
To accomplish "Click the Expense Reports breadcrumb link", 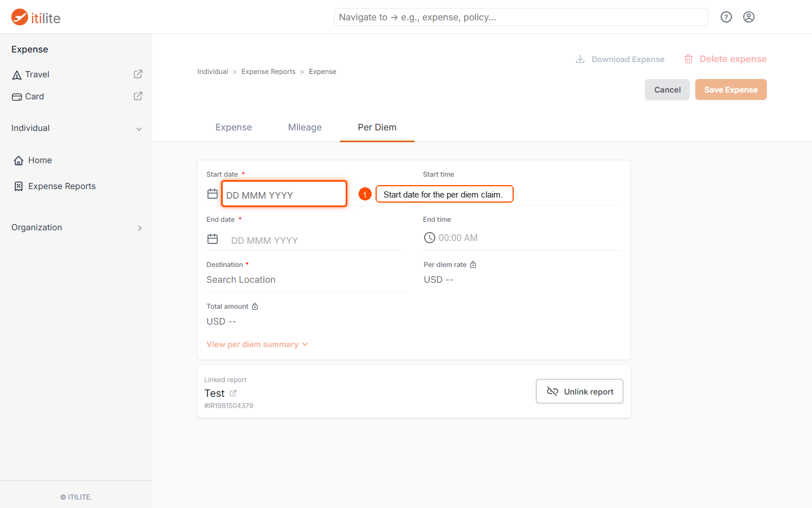I will (268, 72).
